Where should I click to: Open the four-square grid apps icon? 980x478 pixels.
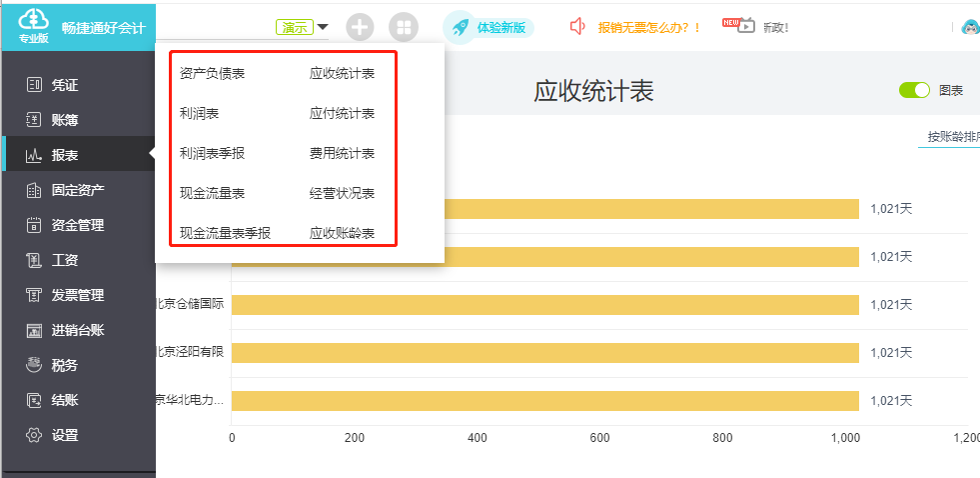tap(404, 28)
